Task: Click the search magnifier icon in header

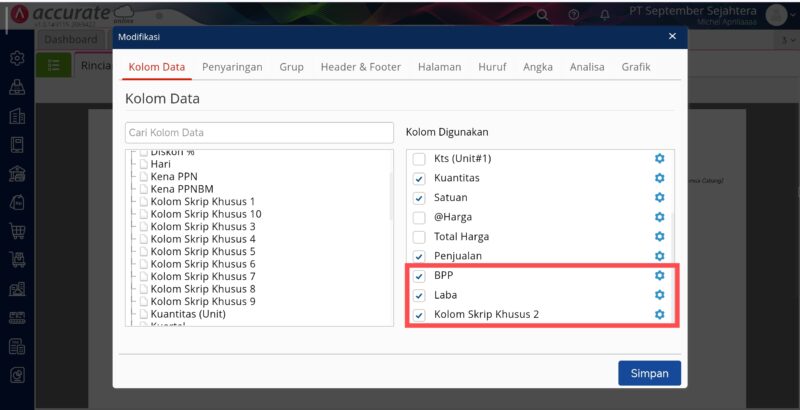Action: click(543, 15)
